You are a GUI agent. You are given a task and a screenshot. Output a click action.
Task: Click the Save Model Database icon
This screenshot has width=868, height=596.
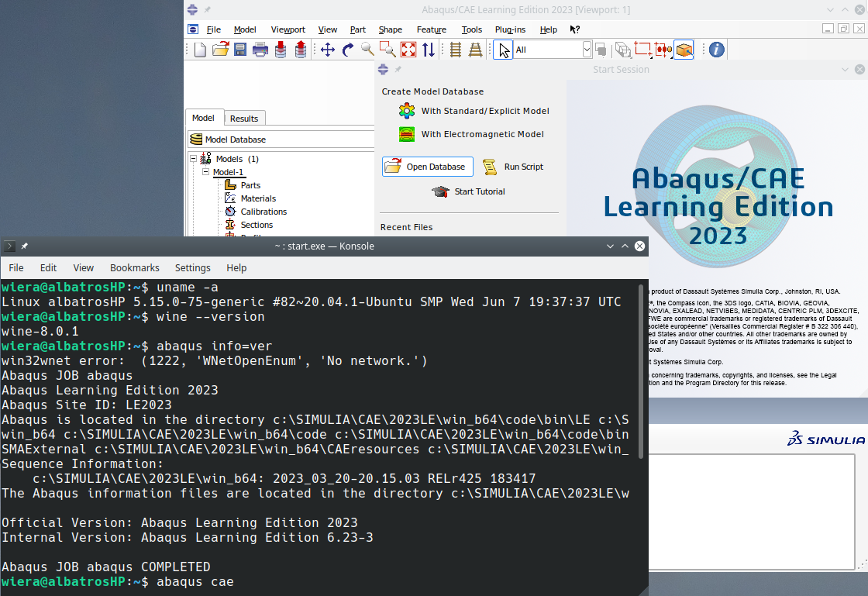click(239, 49)
